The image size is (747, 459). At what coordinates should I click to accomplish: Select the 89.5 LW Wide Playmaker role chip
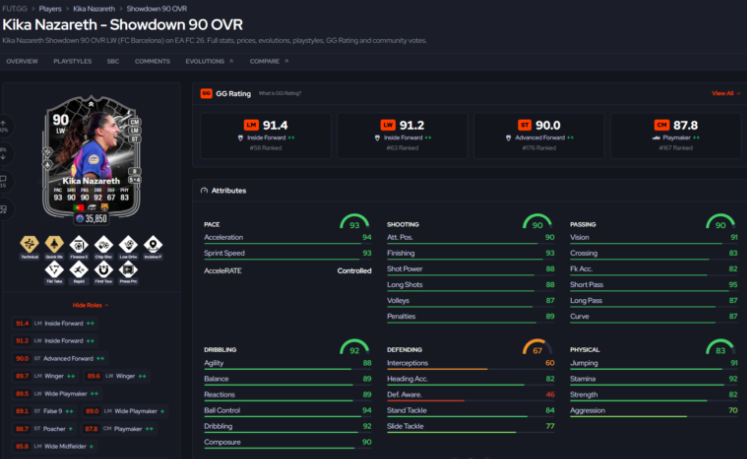point(57,394)
